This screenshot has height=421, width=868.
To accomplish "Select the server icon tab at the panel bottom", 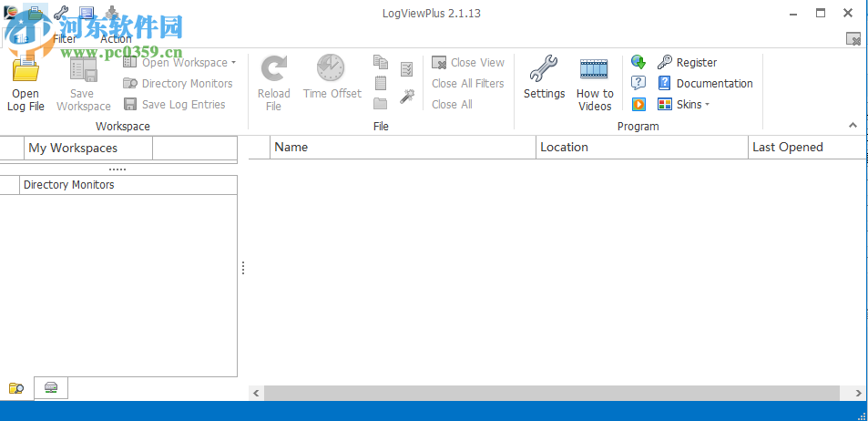I will tap(51, 387).
